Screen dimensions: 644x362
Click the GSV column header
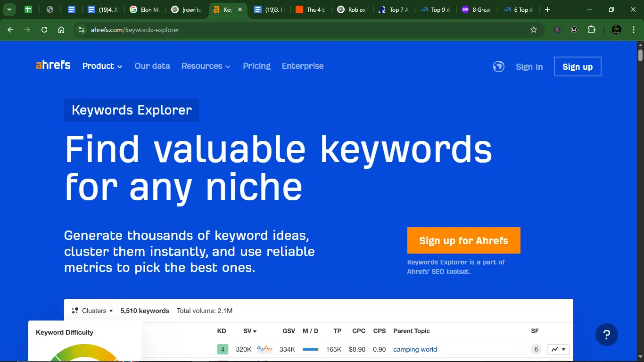point(289,331)
